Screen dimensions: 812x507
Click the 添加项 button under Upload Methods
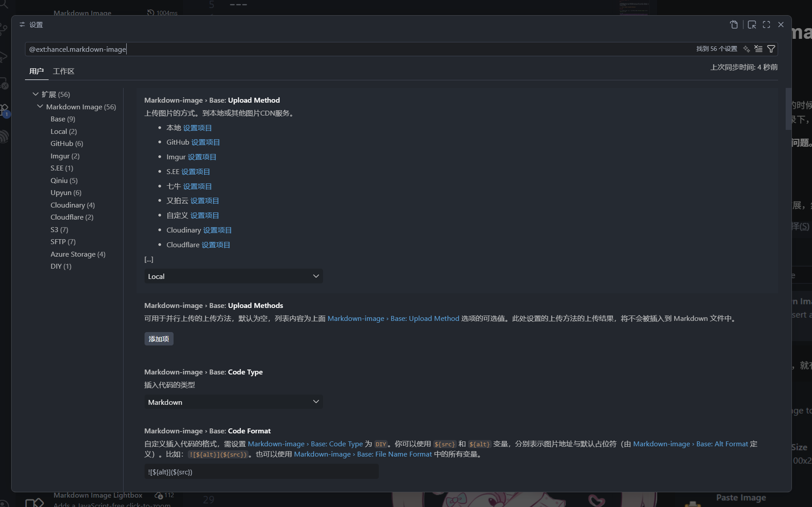coord(159,339)
